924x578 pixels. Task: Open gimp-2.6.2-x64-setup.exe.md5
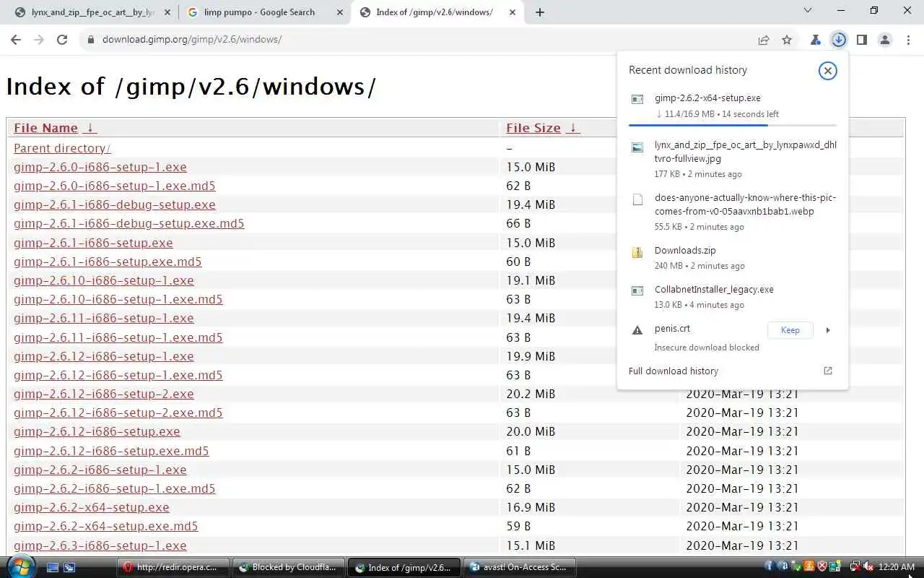click(105, 526)
